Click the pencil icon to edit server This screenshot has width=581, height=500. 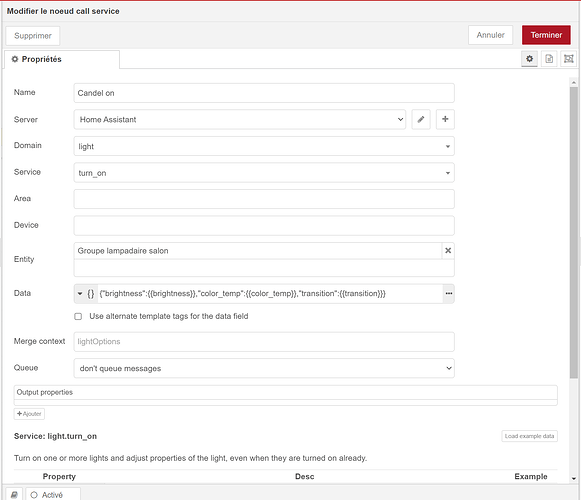point(421,119)
